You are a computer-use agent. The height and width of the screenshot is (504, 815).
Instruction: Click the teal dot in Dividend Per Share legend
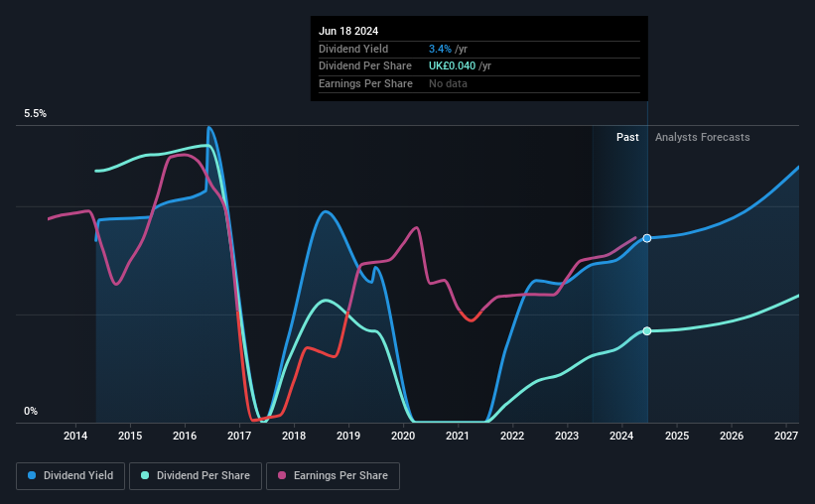[145, 475]
